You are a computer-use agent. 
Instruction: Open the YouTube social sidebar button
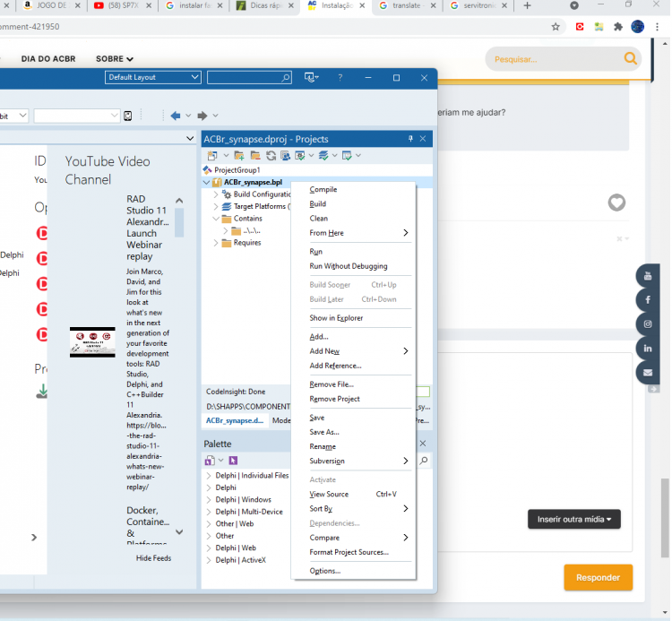648,276
